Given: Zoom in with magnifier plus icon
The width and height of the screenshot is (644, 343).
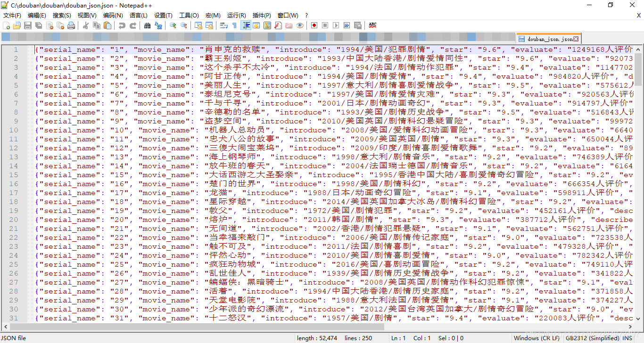Looking at the screenshot, I should point(173,25).
